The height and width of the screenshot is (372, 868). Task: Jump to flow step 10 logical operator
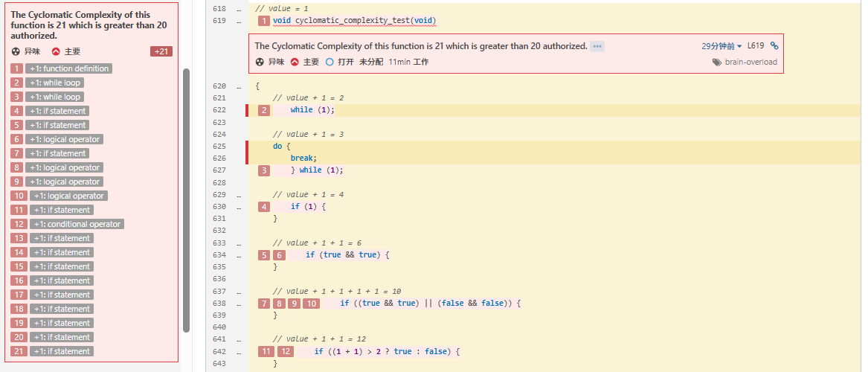tap(68, 196)
